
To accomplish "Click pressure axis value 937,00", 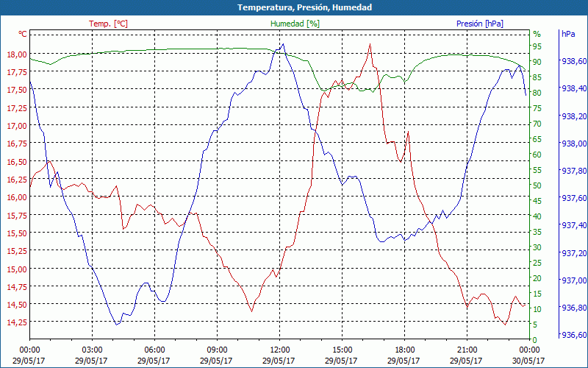I will click(573, 280).
